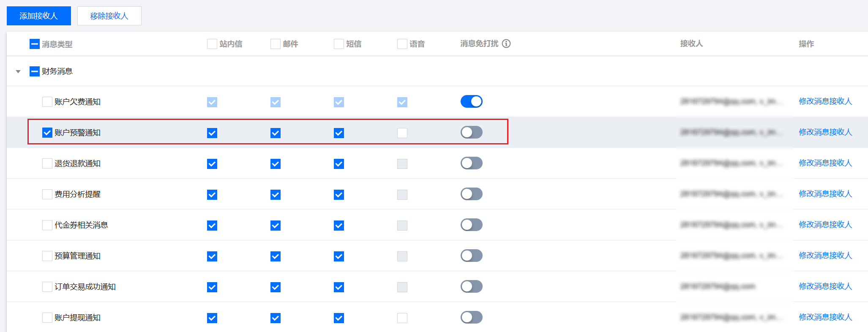
Task: Toggle the 财务消息 group checkbox
Action: pos(35,71)
